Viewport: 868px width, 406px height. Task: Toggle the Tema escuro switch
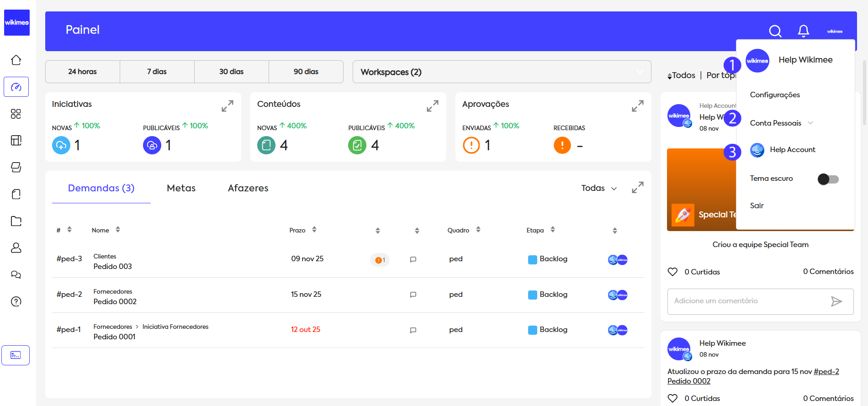pos(828,179)
